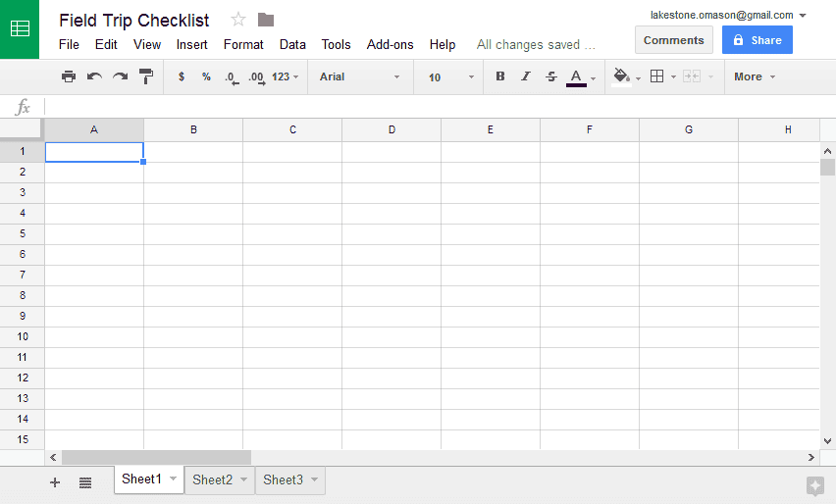This screenshot has width=836, height=504.
Task: Open the Help menu
Action: click(x=443, y=45)
